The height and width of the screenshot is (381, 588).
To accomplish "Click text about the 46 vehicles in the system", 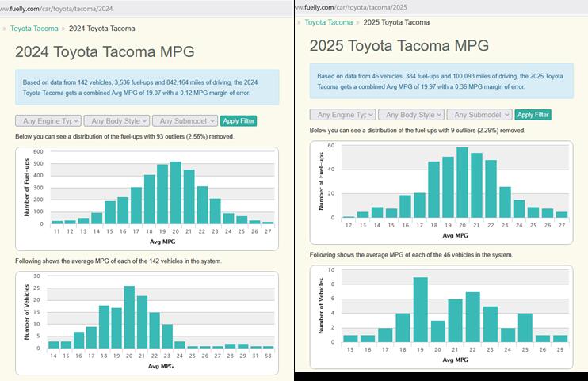I will [x=411, y=255].
